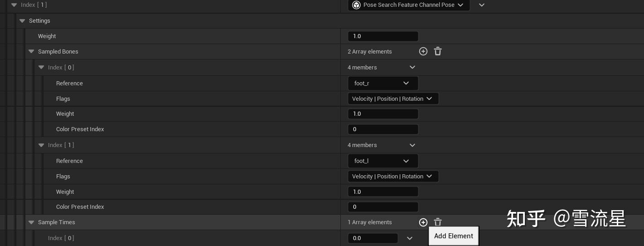Collapse Sampled Bones Index [0] entry
This screenshot has height=246, width=644.
click(41, 67)
